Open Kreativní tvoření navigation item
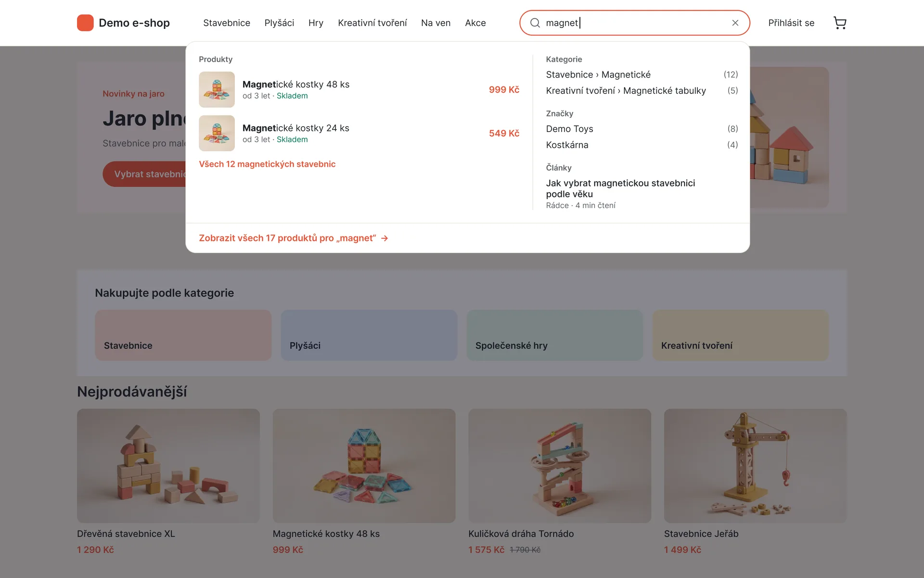Screen dimensions: 924x578 click(x=372, y=23)
